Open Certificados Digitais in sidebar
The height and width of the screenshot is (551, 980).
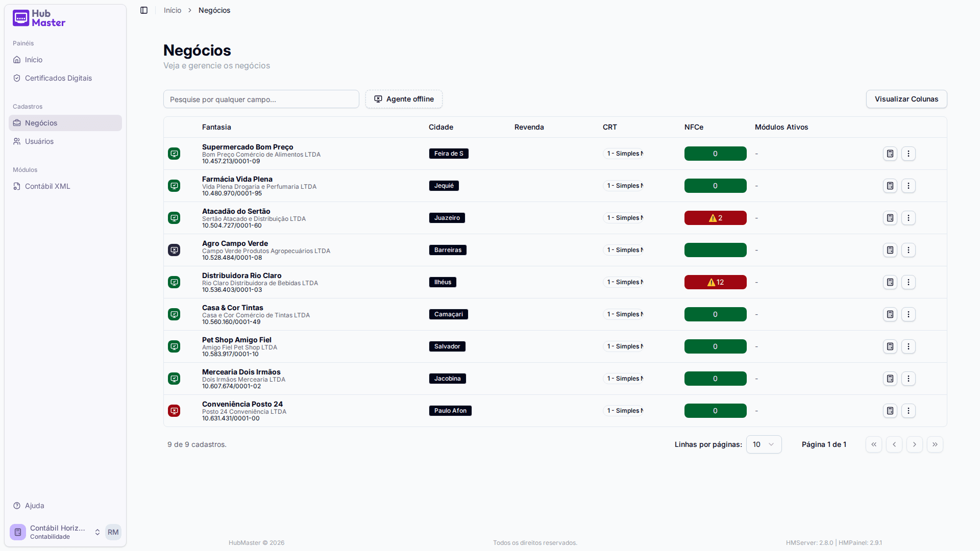point(65,78)
